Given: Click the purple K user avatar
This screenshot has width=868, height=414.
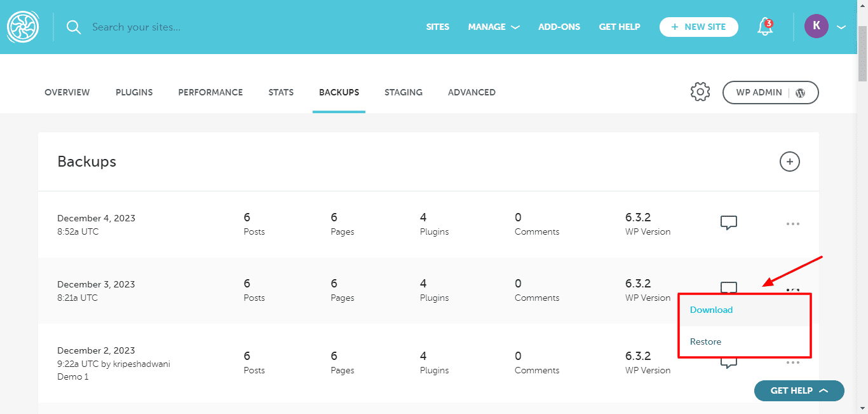Looking at the screenshot, I should (816, 27).
